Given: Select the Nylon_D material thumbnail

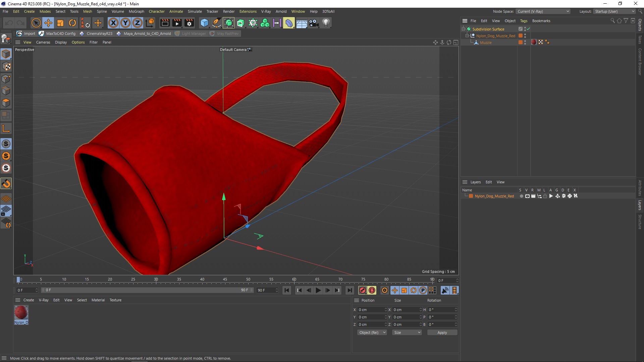Looking at the screenshot, I should pyautogui.click(x=21, y=313).
